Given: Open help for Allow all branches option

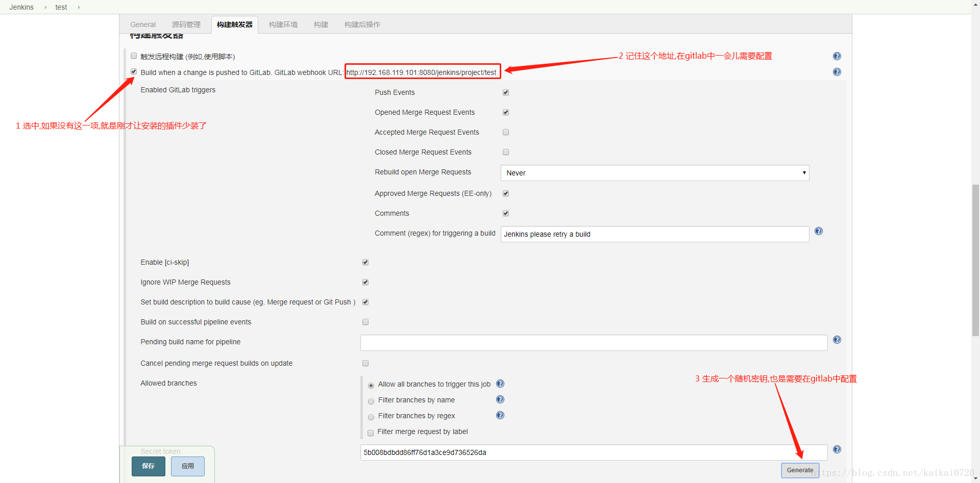Looking at the screenshot, I should 500,384.
